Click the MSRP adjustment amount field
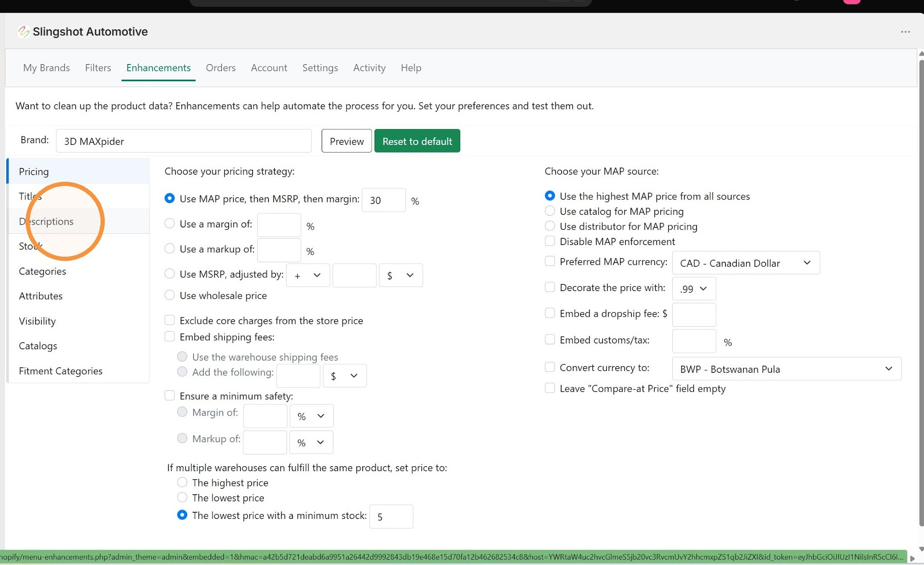924x565 pixels. point(354,275)
